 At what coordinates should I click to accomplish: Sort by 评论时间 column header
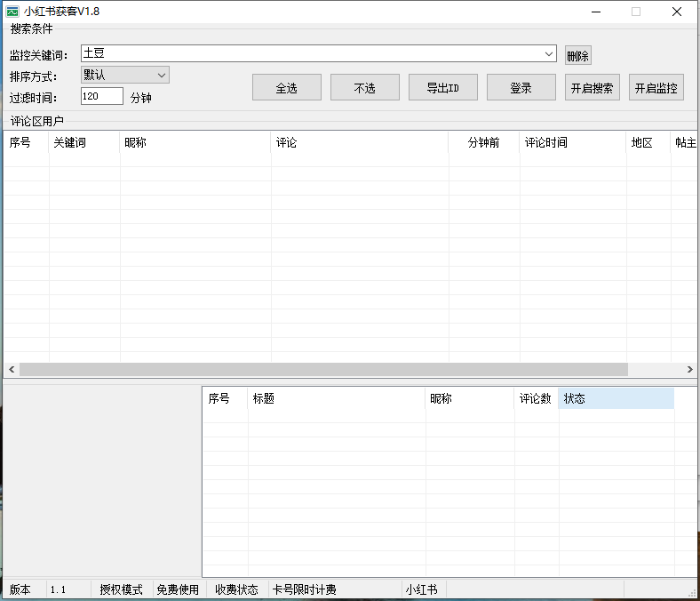(571, 143)
